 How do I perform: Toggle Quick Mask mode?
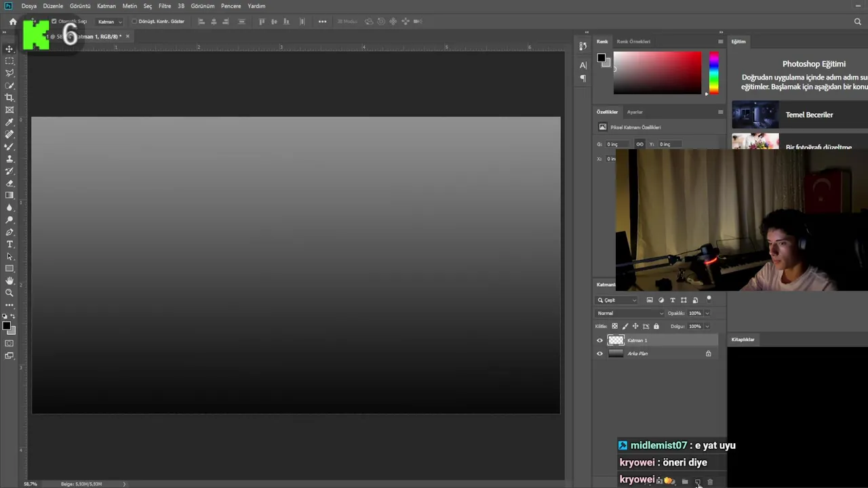coord(9,344)
